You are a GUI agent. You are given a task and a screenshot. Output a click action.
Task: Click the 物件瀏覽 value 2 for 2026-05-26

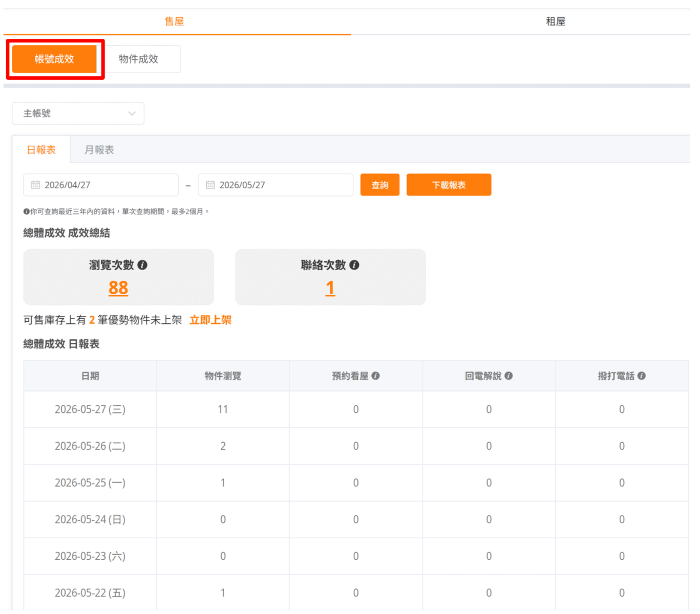[x=223, y=446]
